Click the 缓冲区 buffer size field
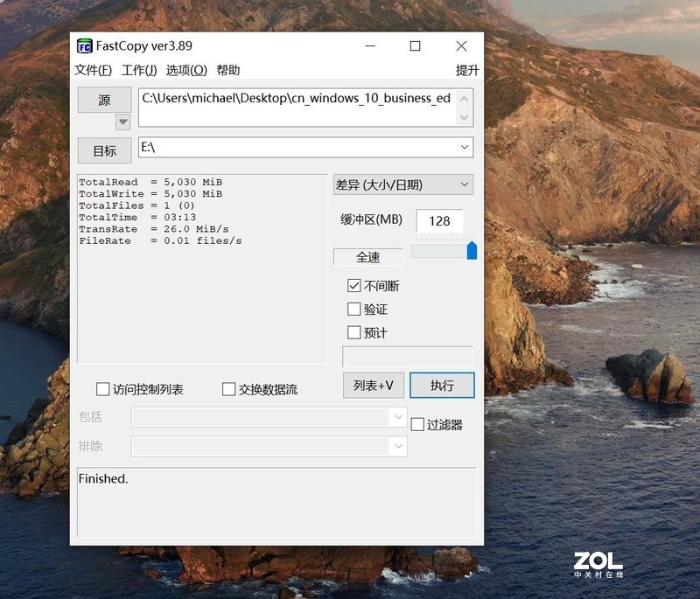 (x=439, y=220)
